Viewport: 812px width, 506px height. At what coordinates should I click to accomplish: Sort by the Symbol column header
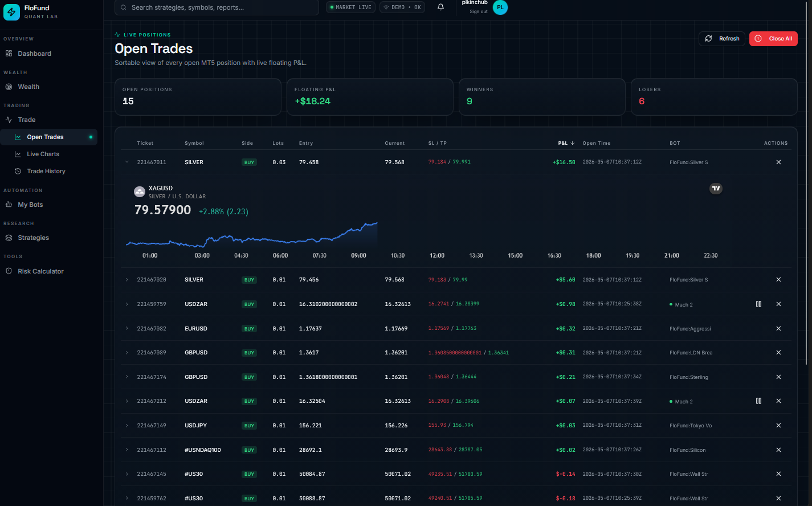[194, 143]
